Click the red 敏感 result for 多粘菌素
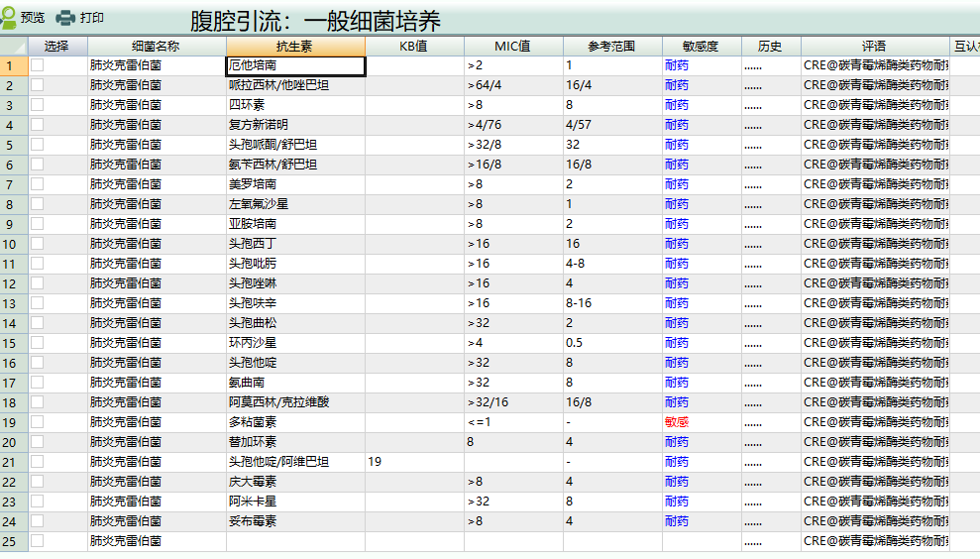This screenshot has width=980, height=559. click(x=677, y=422)
